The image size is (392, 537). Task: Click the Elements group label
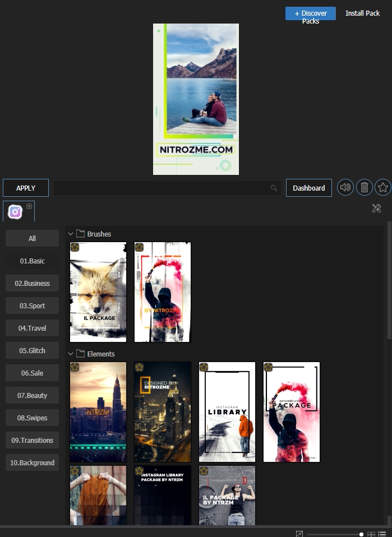click(x=101, y=354)
